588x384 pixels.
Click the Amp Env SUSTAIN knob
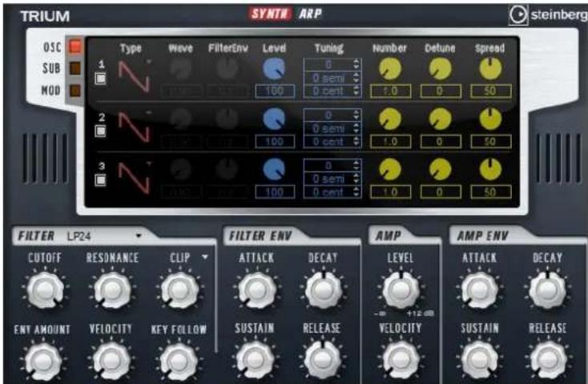tap(480, 360)
